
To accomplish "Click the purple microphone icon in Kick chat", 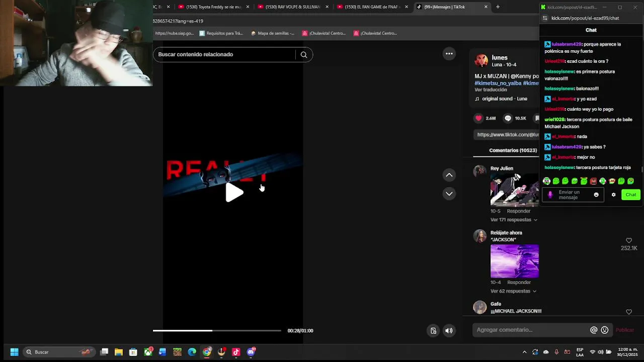I will point(550,195).
